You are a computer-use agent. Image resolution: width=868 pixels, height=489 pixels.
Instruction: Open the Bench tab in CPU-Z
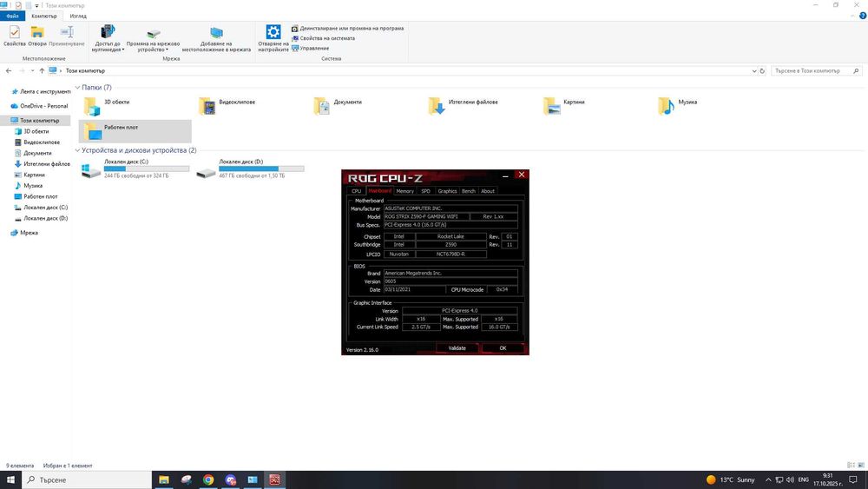coord(469,191)
